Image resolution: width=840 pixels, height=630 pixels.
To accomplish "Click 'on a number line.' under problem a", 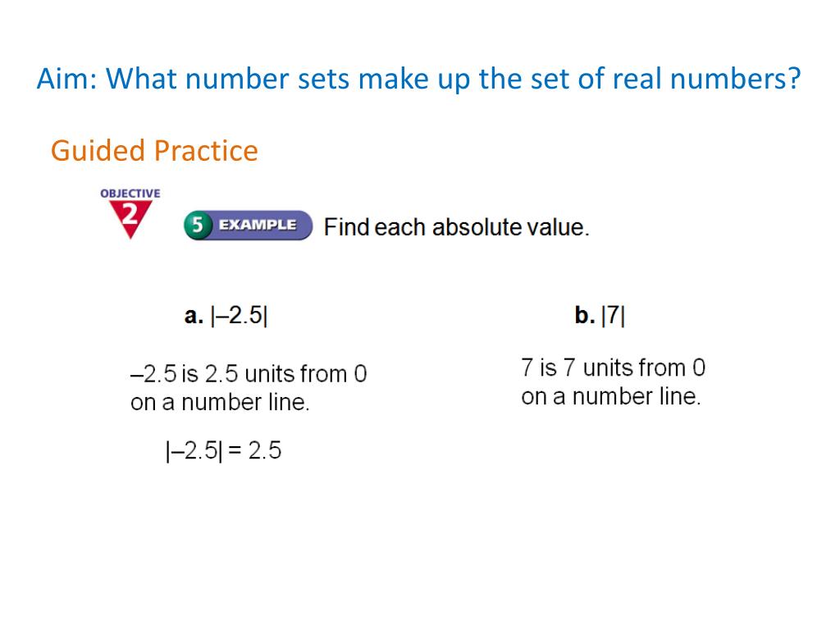I will coord(220,402).
